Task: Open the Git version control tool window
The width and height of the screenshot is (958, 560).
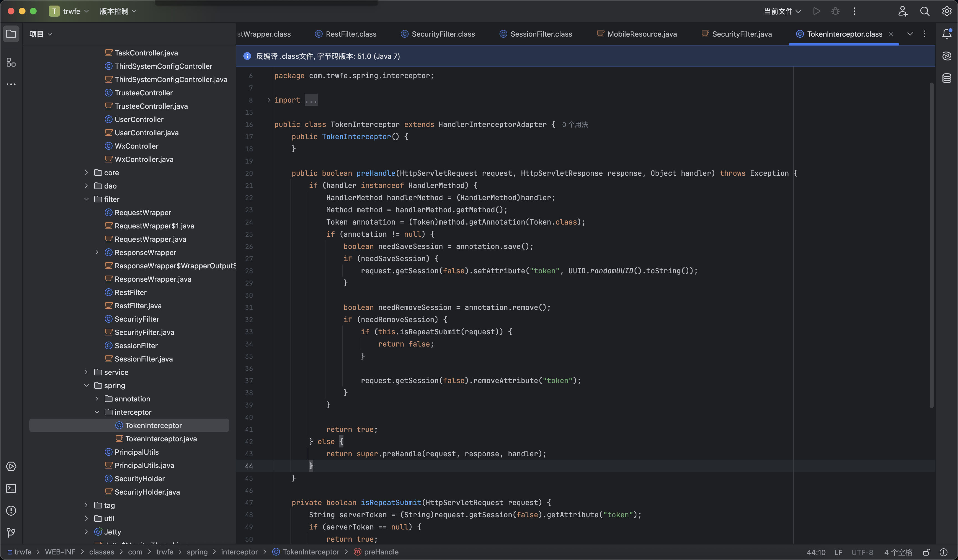Action: pyautogui.click(x=11, y=533)
